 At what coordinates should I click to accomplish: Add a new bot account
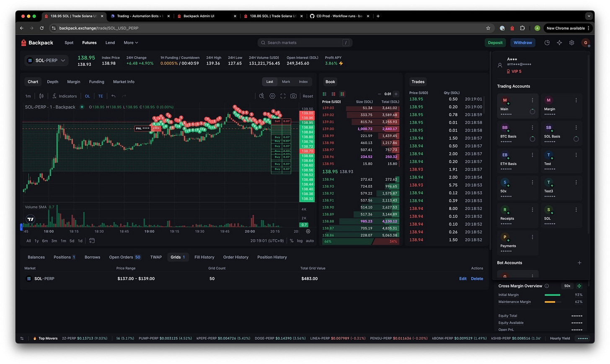click(x=579, y=263)
